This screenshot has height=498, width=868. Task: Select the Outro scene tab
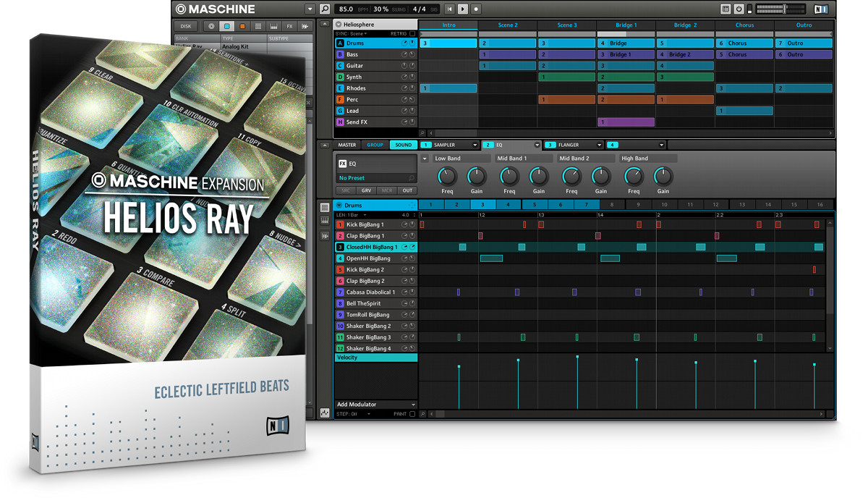click(x=804, y=25)
